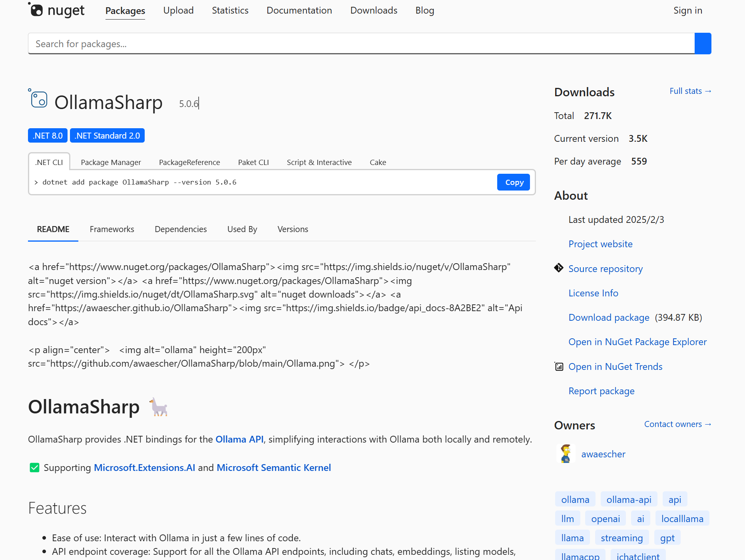Viewport: 745px width, 560px height.
Task: Open the Used By tab
Action: (x=242, y=229)
